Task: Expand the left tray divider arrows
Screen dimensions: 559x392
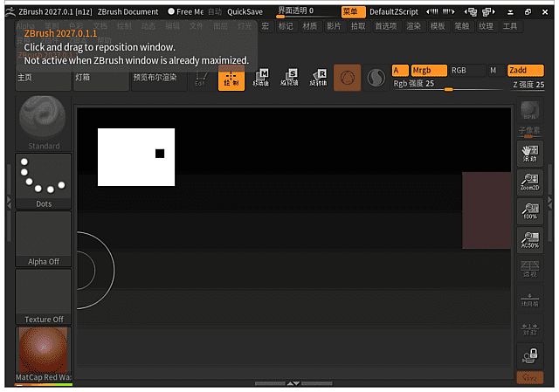Action: [x=10, y=202]
